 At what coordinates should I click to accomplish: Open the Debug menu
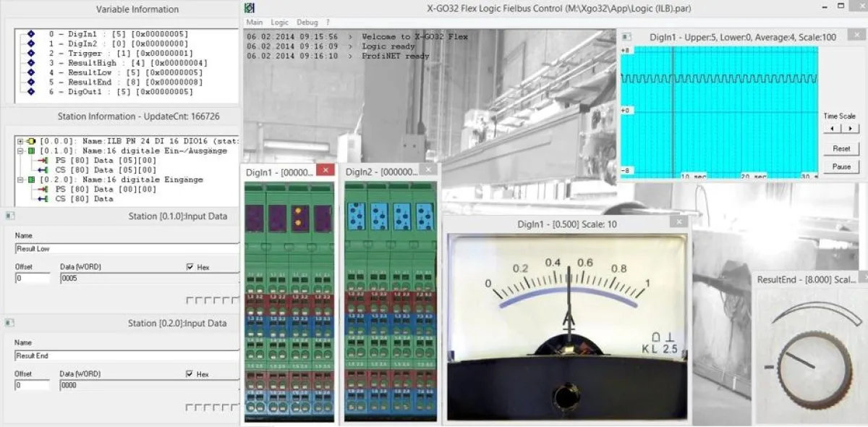307,22
